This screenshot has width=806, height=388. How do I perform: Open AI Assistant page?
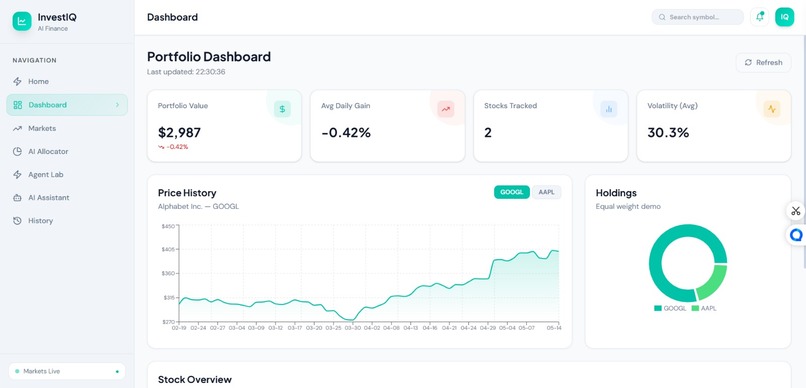pos(67,198)
